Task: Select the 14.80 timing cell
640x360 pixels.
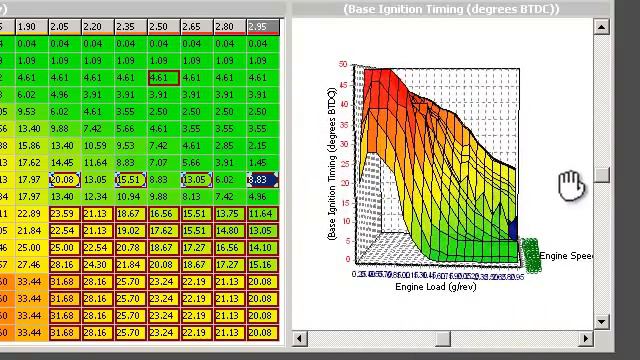Action: tap(230, 231)
